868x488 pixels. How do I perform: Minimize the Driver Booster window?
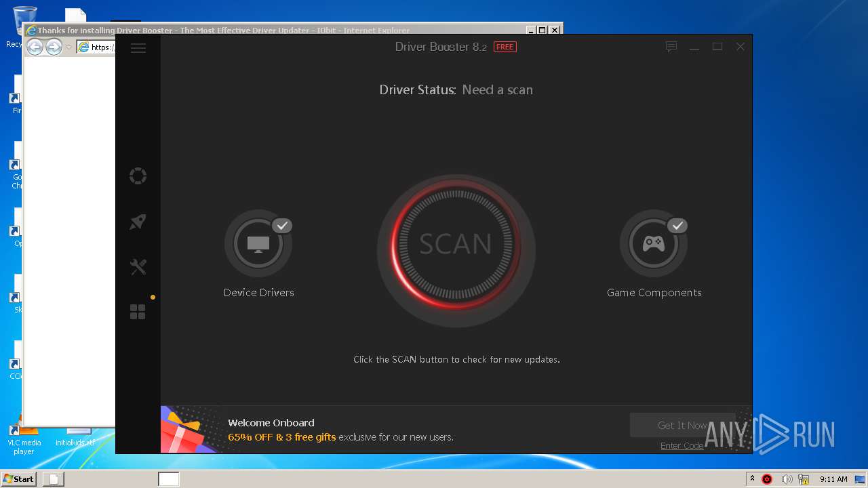click(x=694, y=47)
